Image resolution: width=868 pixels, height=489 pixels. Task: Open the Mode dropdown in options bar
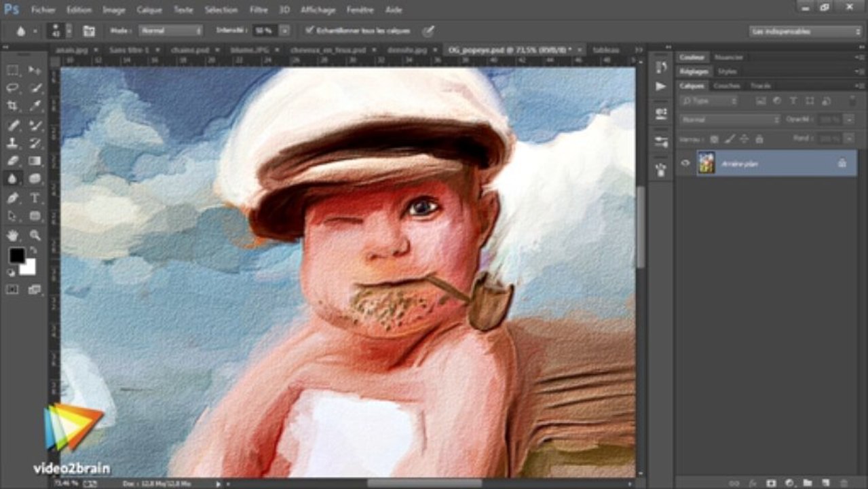171,31
